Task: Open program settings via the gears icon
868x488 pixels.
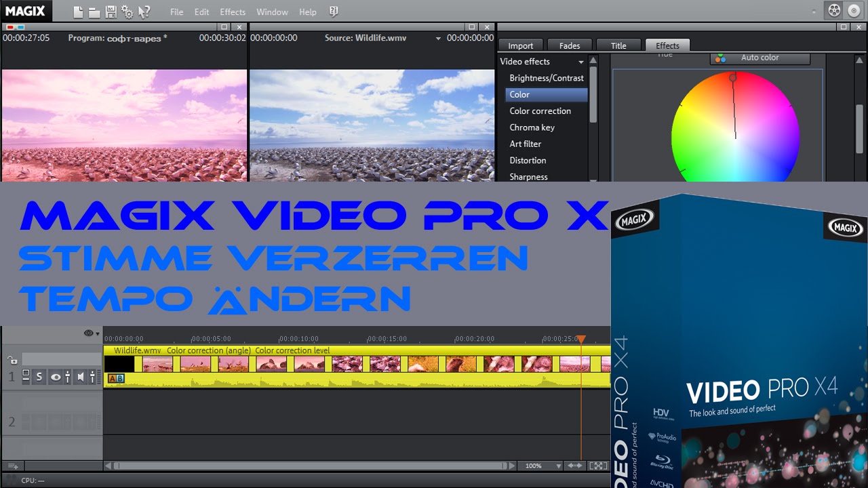Action: (x=127, y=12)
